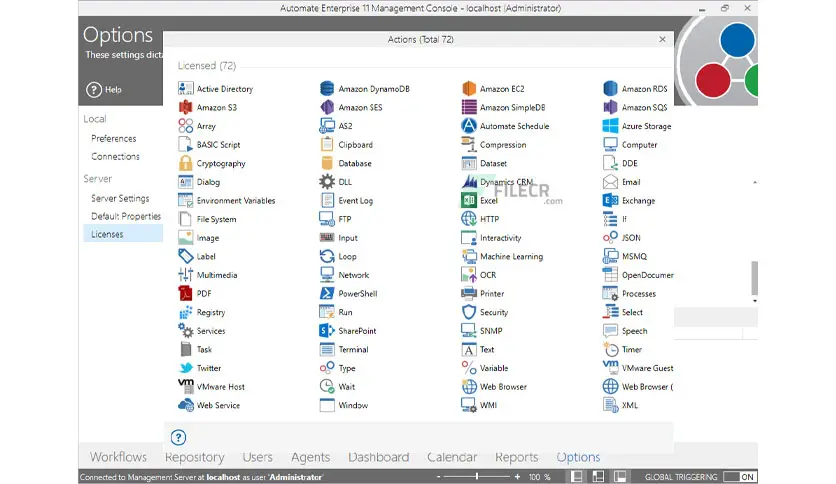
Task: Click the VMware Host icon
Action: (x=186, y=386)
